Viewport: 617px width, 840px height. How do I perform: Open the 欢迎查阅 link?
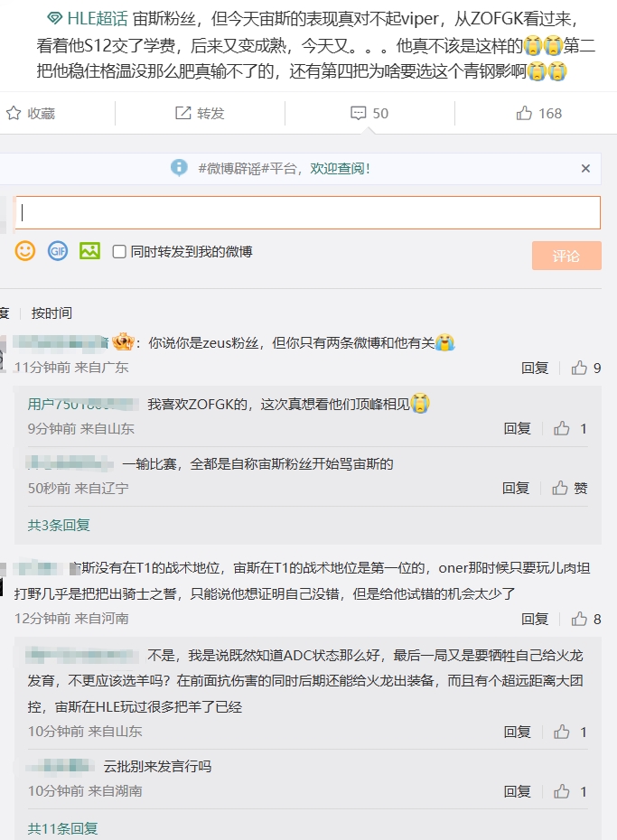click(340, 168)
